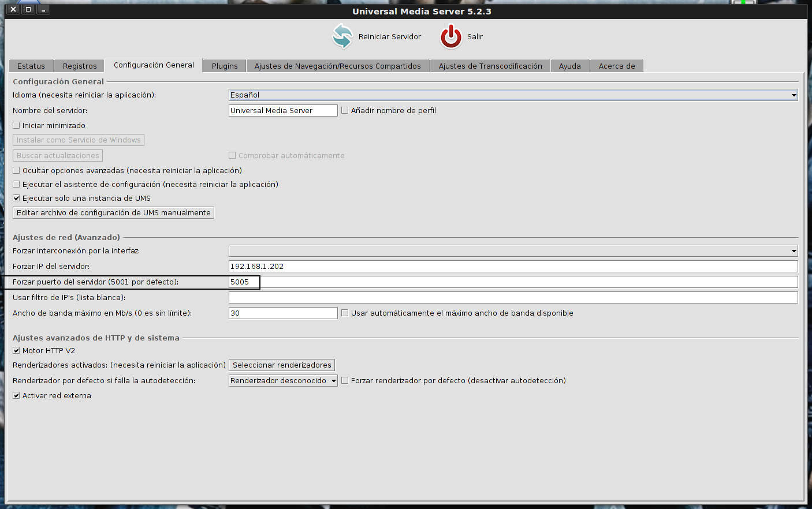Switch to the Registros tab

coord(80,66)
